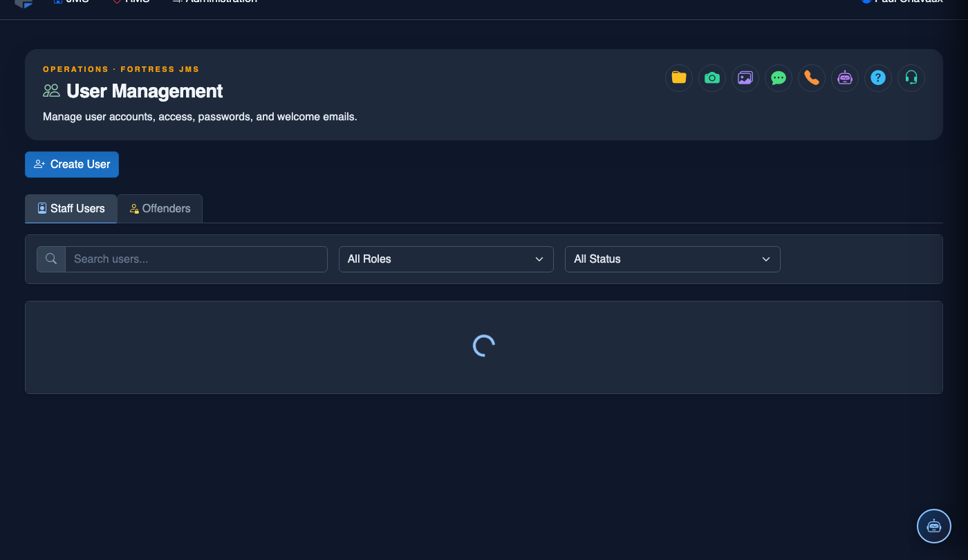The width and height of the screenshot is (968, 560).
Task: Click the green camera icon
Action: (712, 78)
